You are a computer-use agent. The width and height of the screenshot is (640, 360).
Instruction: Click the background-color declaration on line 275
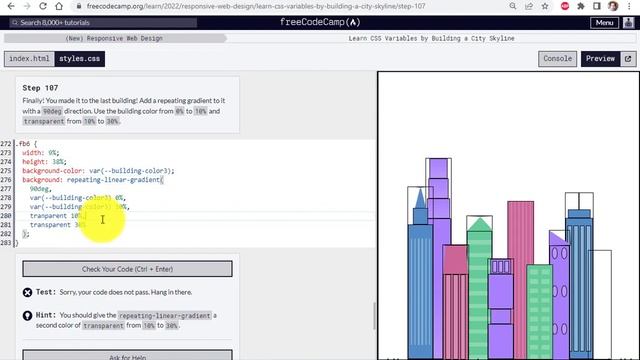[98, 171]
